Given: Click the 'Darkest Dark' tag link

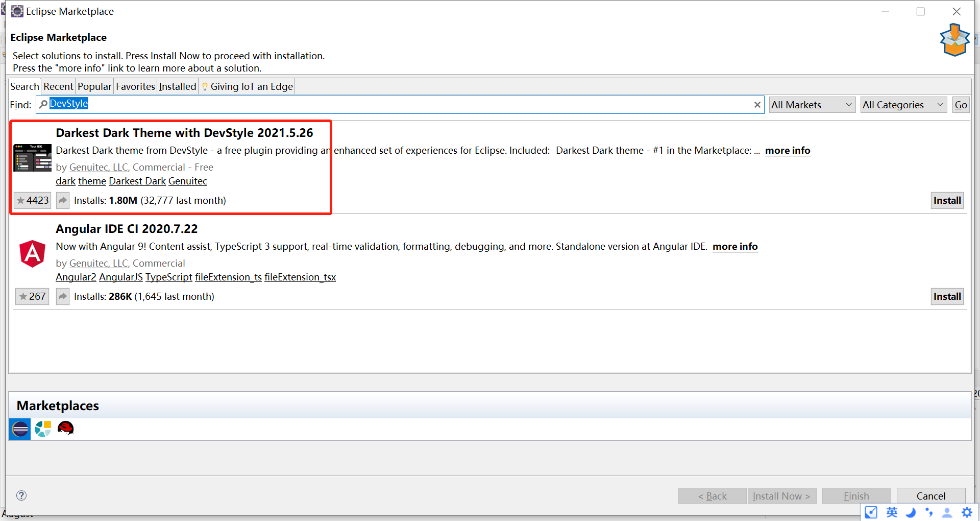Looking at the screenshot, I should point(137,181).
